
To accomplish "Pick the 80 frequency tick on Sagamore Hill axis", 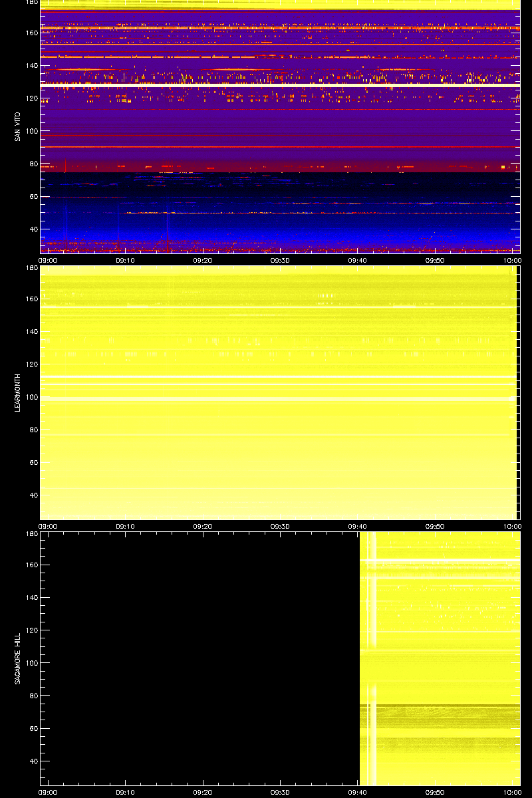I will click(x=33, y=696).
